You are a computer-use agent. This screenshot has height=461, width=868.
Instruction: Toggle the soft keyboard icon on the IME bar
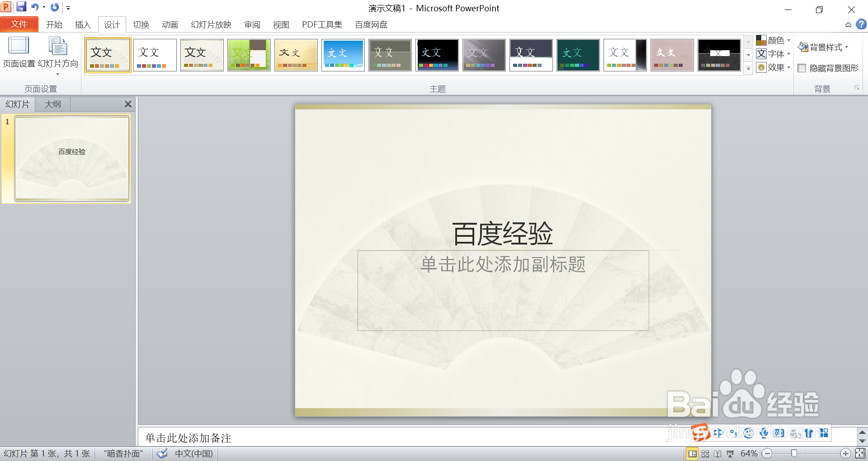point(779,433)
